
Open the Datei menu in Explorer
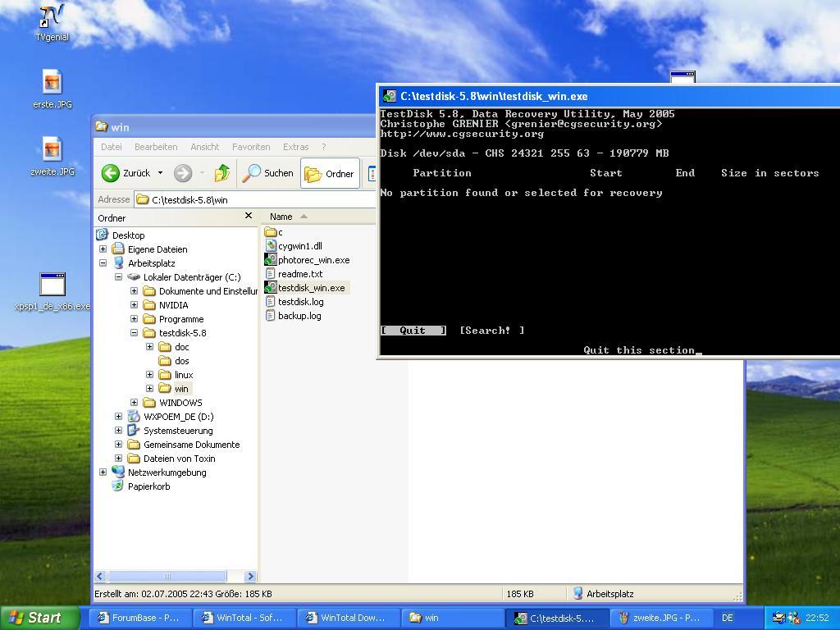(x=112, y=147)
